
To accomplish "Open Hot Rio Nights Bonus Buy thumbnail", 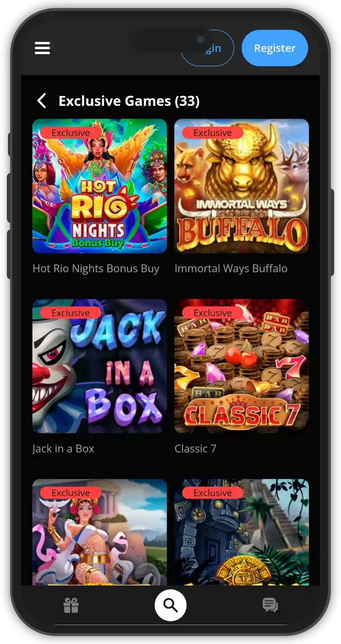I will (100, 186).
